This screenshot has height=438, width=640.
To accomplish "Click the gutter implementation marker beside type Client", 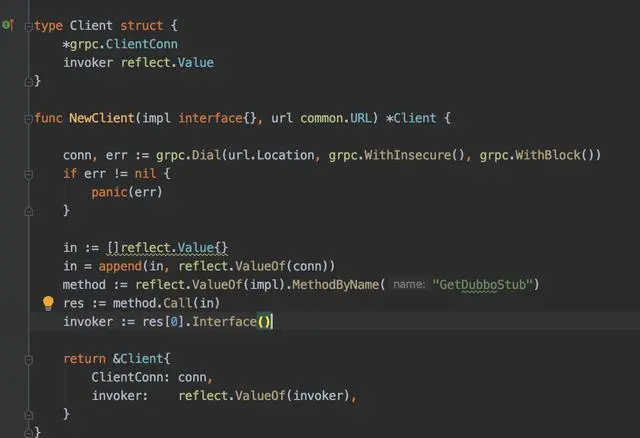I will point(8,25).
